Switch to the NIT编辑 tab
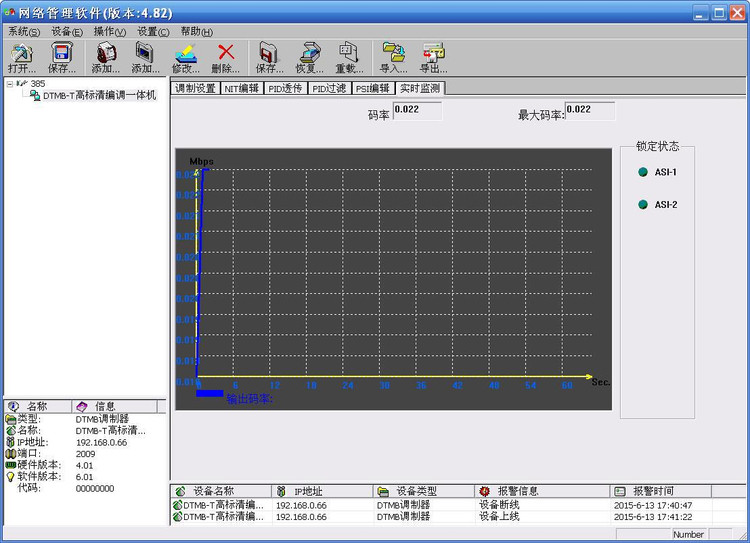The width and height of the screenshot is (750, 543). click(242, 89)
